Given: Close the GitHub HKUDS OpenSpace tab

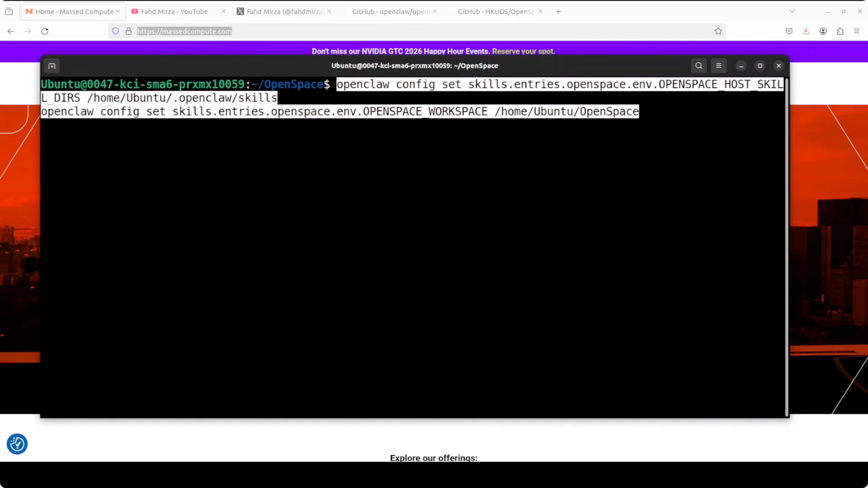Looking at the screenshot, I should [x=540, y=12].
